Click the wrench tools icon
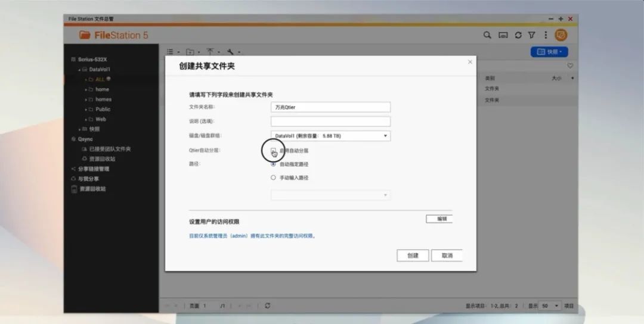 point(230,52)
